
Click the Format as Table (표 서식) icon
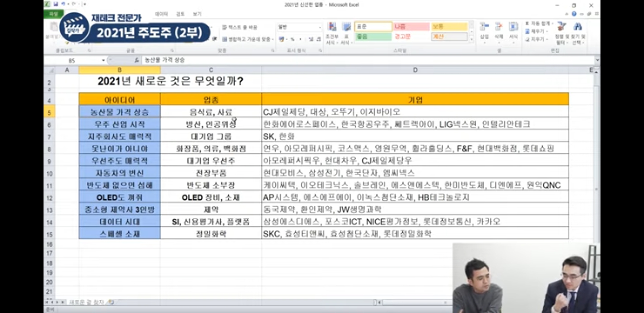[346, 27]
